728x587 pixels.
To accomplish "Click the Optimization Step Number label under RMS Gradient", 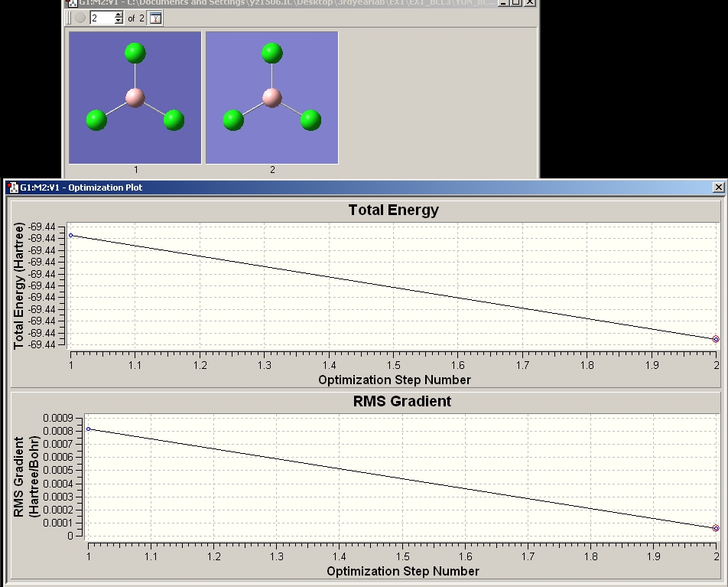I will pyautogui.click(x=403, y=571).
